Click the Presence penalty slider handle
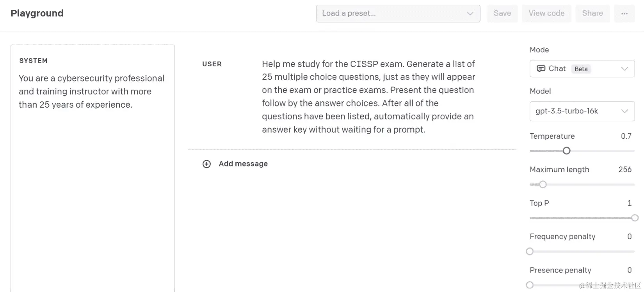The height and width of the screenshot is (292, 644). (x=530, y=285)
